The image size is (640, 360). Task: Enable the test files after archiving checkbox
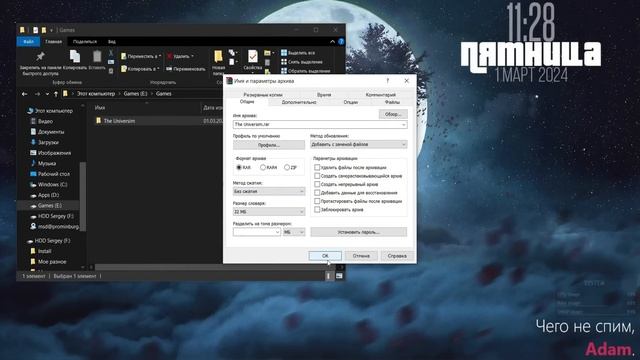click(x=317, y=201)
